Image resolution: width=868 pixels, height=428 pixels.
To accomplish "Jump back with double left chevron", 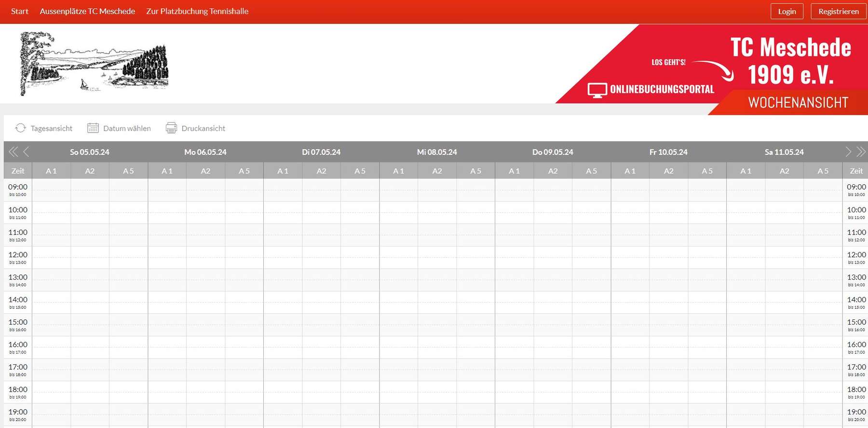I will (13, 152).
